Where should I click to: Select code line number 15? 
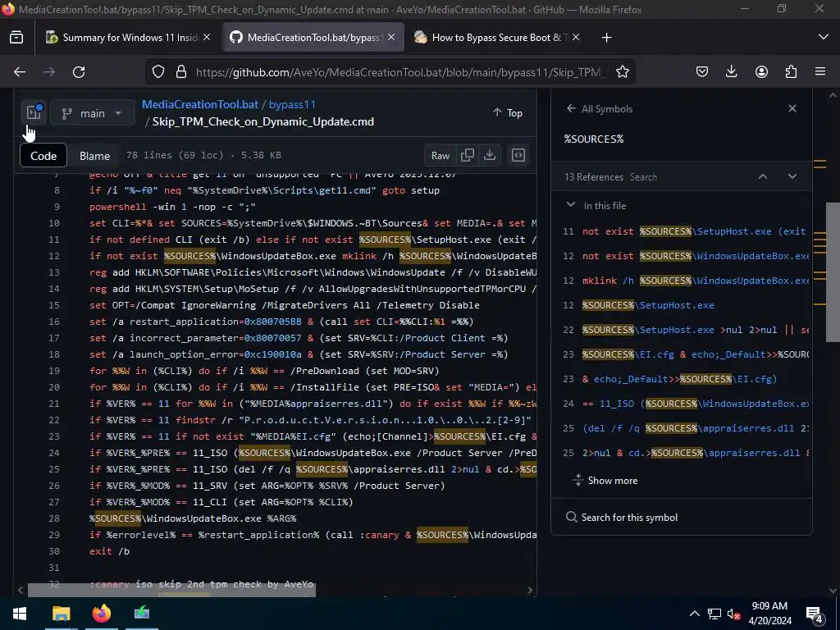pyautogui.click(x=54, y=305)
